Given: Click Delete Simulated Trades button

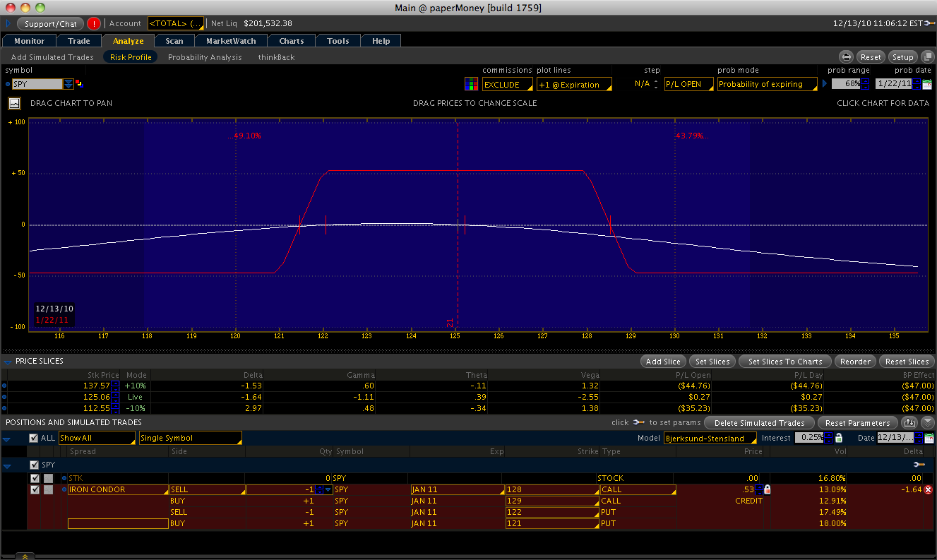Looking at the screenshot, I should pyautogui.click(x=759, y=423).
